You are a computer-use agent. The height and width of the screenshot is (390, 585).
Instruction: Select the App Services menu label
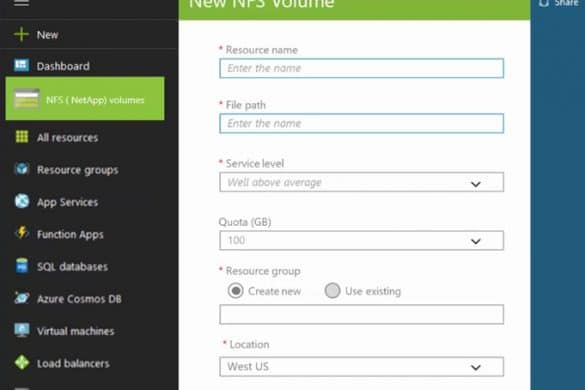coord(68,202)
